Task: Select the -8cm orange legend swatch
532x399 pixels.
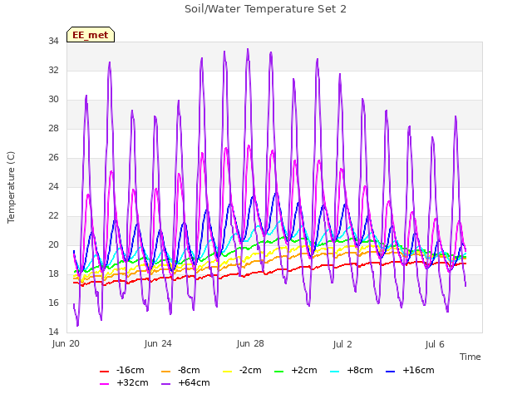Action: 165,372
